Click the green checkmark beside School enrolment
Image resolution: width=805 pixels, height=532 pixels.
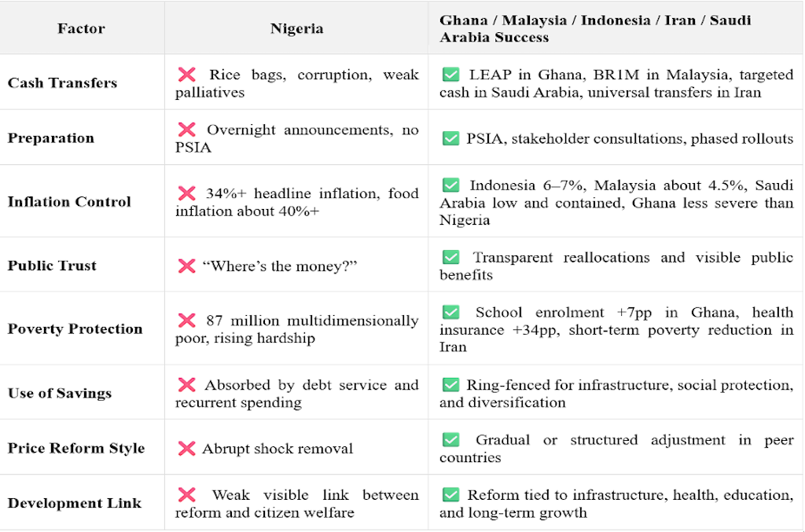pyautogui.click(x=450, y=313)
